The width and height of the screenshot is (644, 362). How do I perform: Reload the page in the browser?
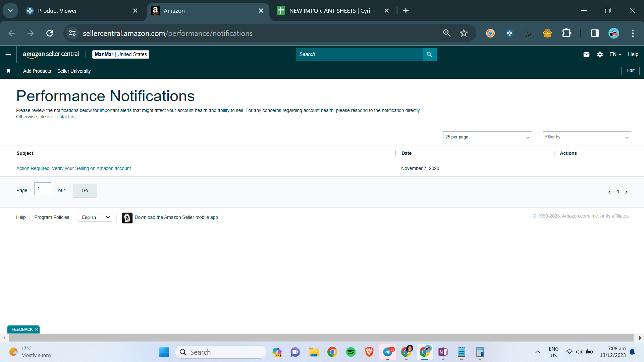pos(50,33)
